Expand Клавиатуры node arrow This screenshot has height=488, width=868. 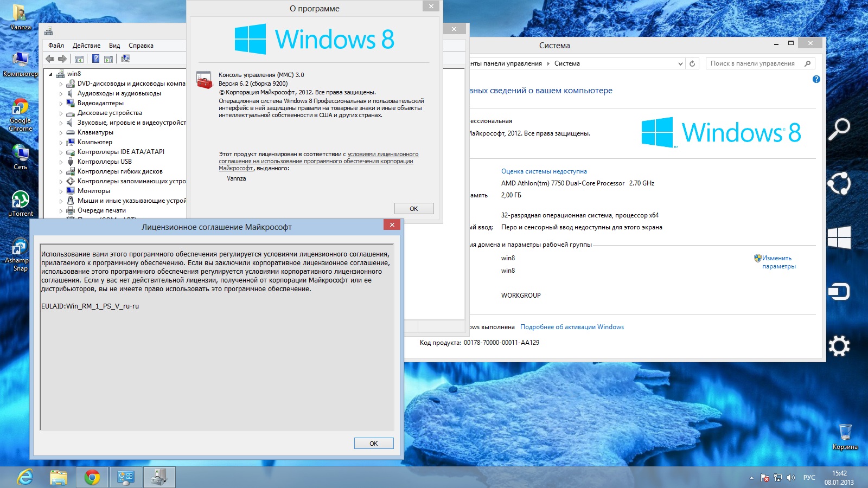[61, 133]
